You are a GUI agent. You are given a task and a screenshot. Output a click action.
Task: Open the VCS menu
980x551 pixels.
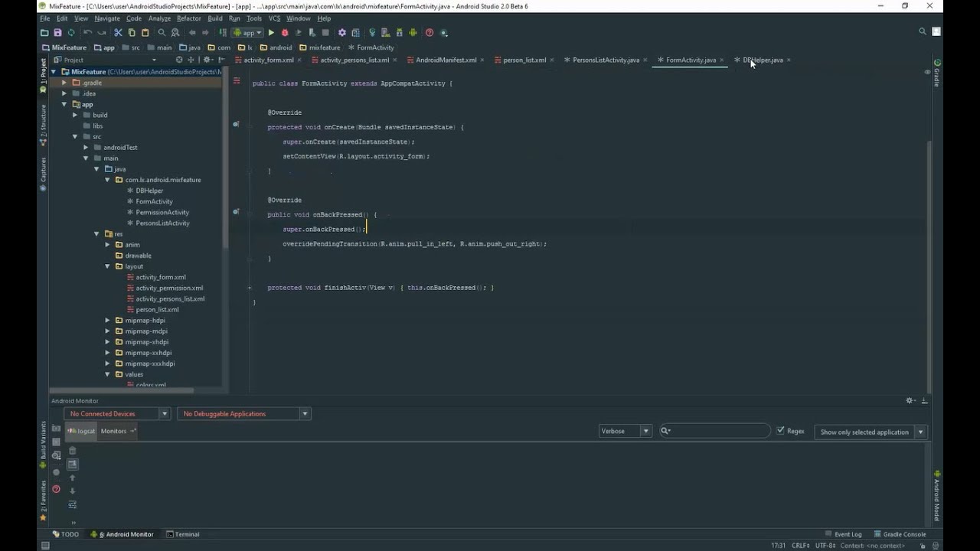click(274, 18)
